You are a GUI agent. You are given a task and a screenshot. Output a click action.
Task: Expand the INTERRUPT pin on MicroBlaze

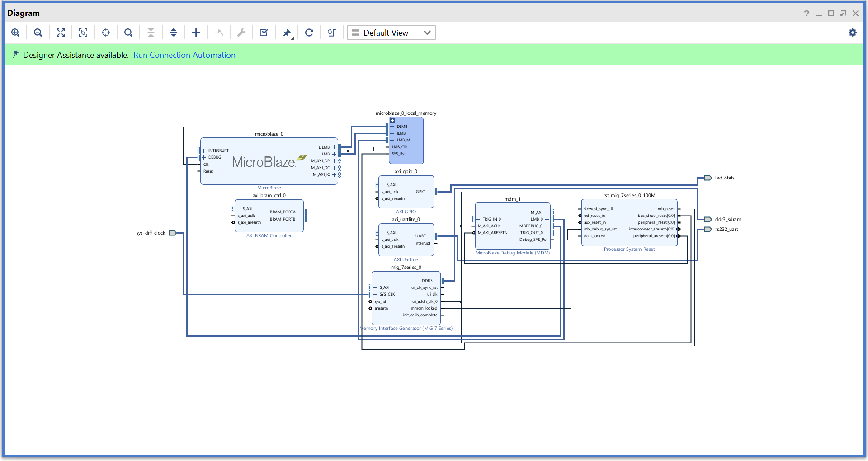point(204,151)
